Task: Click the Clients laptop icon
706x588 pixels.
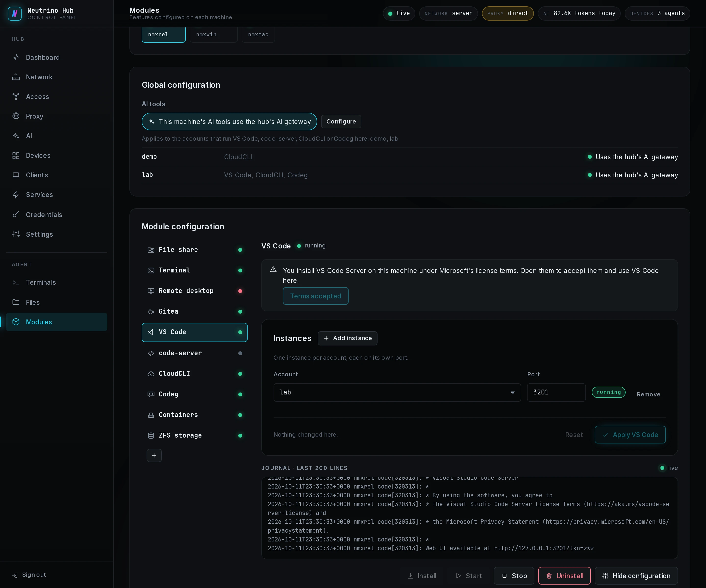Action: tap(16, 175)
